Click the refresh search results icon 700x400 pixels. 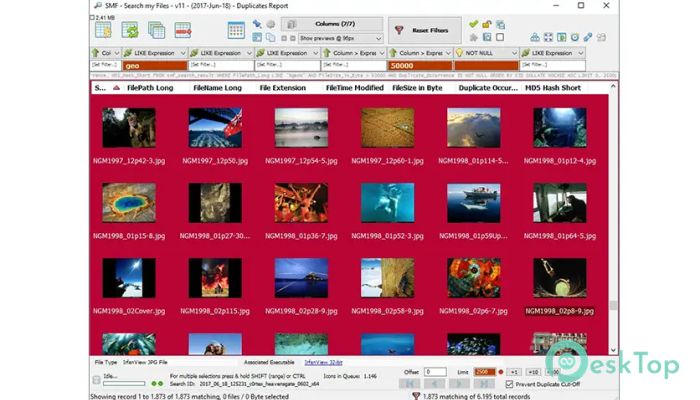point(129,30)
